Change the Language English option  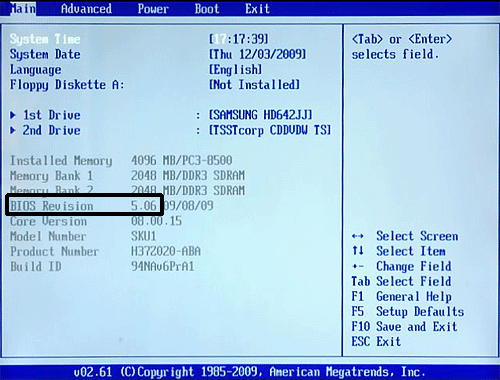pyautogui.click(x=235, y=70)
